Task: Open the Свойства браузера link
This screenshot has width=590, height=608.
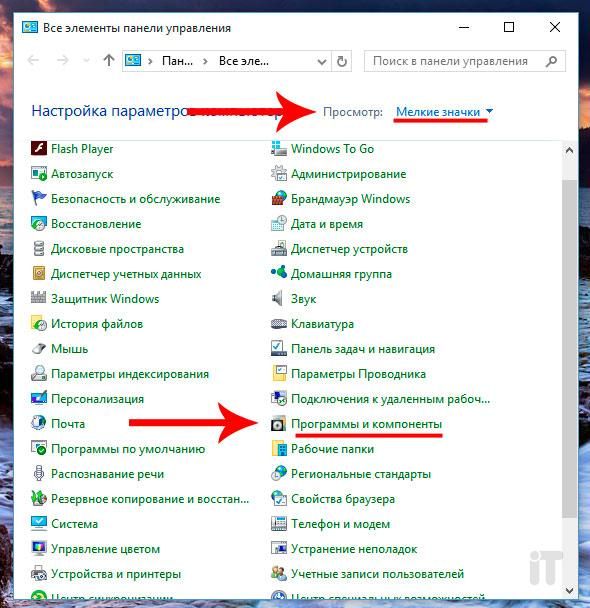Action: coord(343,499)
